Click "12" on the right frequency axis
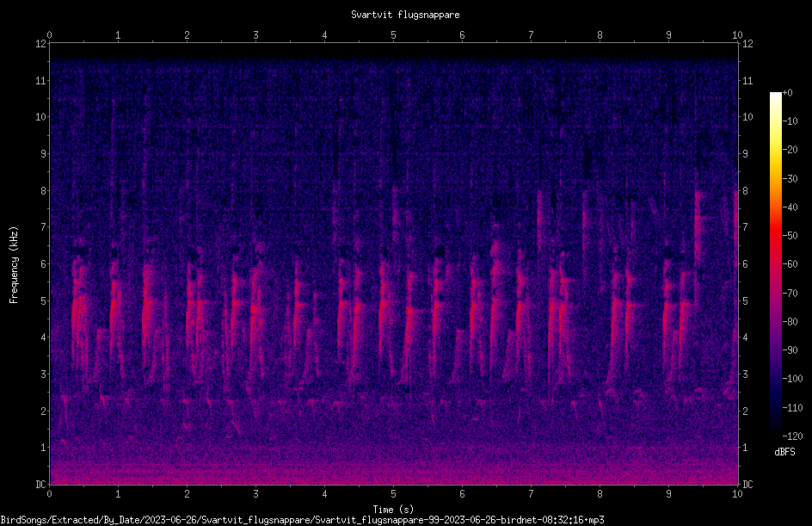 pos(747,44)
